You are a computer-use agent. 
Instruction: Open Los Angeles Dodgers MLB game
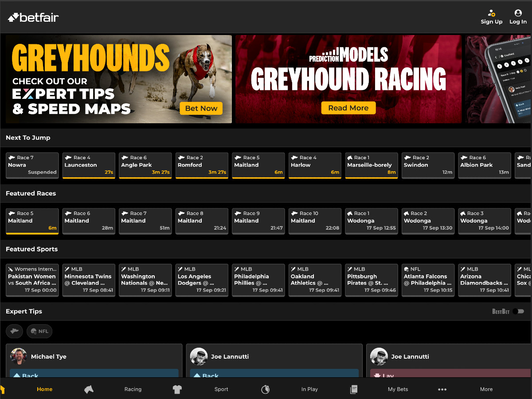(x=202, y=280)
